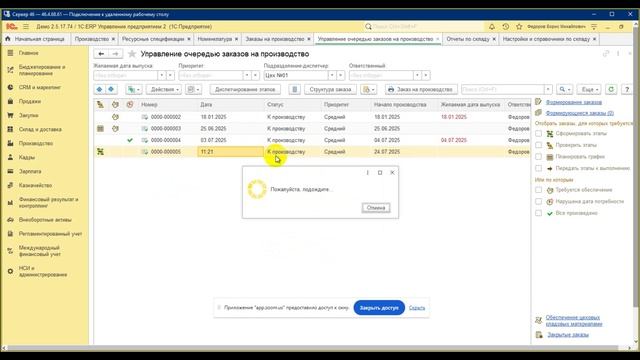
Task: Click the Скрыть link in sharing bar
Action: point(417,308)
